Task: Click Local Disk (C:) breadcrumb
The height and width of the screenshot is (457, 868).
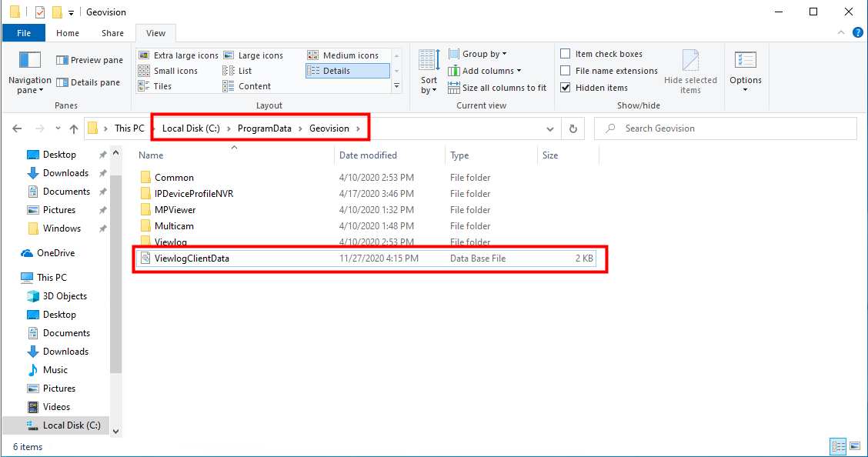Action: point(191,128)
